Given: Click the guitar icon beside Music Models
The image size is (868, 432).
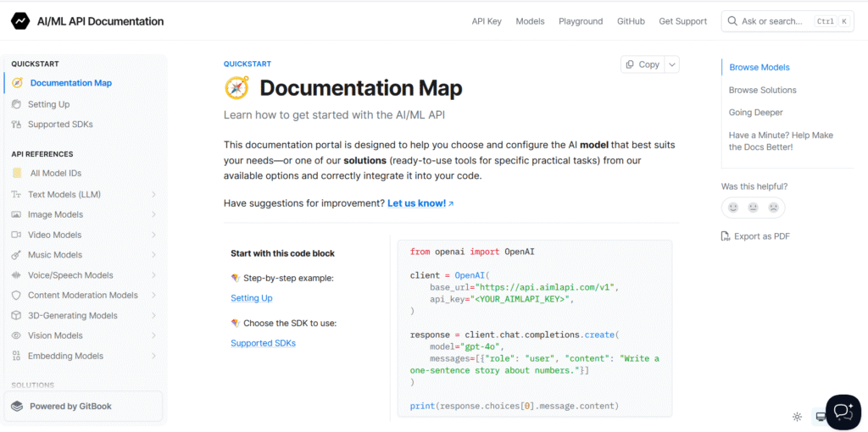Looking at the screenshot, I should (17, 255).
